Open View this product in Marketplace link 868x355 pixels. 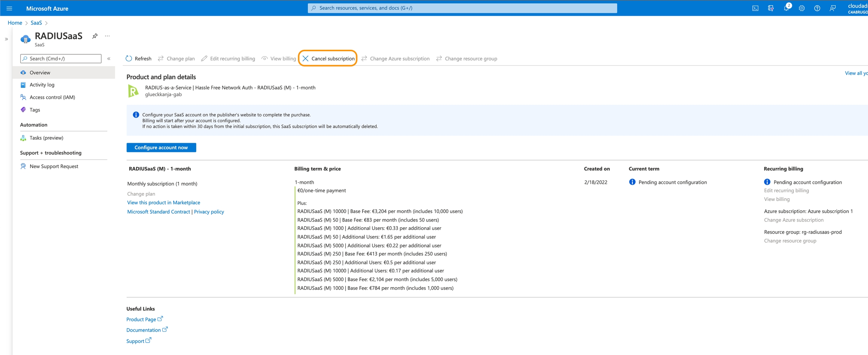[164, 203]
